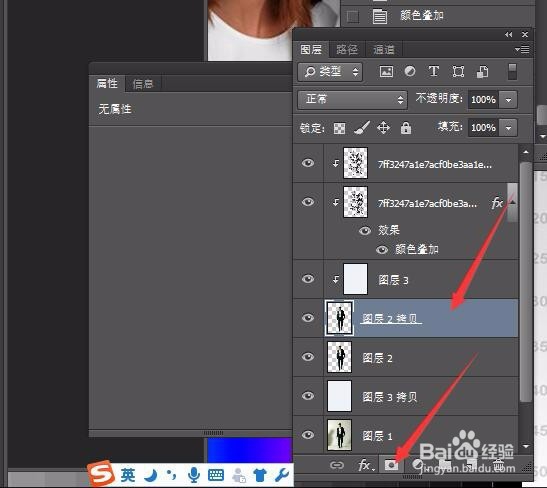
Task: Open the fx layer style menu at panel bottom
Action: 366,465
